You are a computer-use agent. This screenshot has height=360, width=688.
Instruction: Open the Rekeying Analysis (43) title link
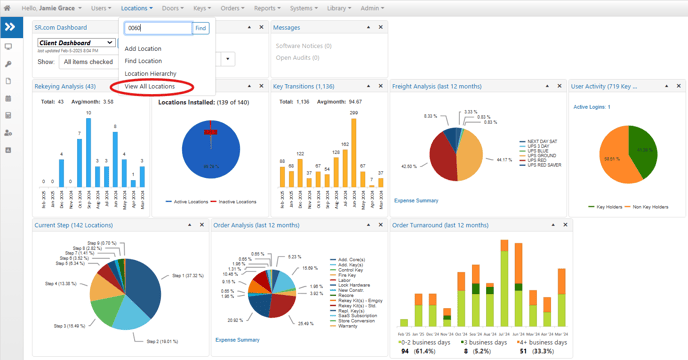(65, 86)
